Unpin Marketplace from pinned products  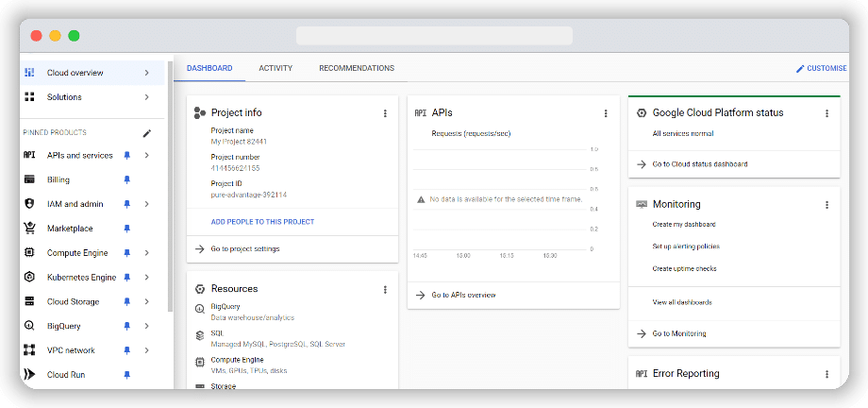click(126, 229)
